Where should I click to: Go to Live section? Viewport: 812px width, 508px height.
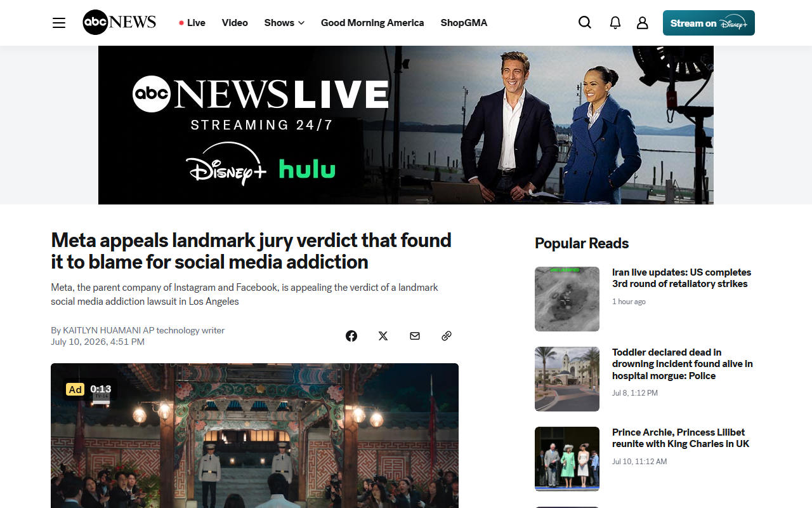coord(192,23)
